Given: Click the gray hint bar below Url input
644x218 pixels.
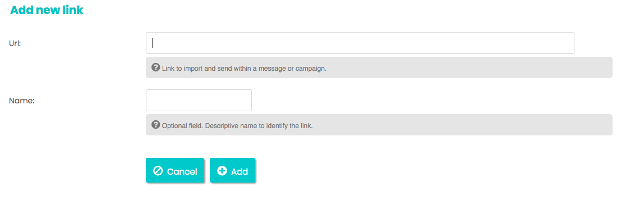Looking at the screenshot, I should pyautogui.click(x=379, y=67).
